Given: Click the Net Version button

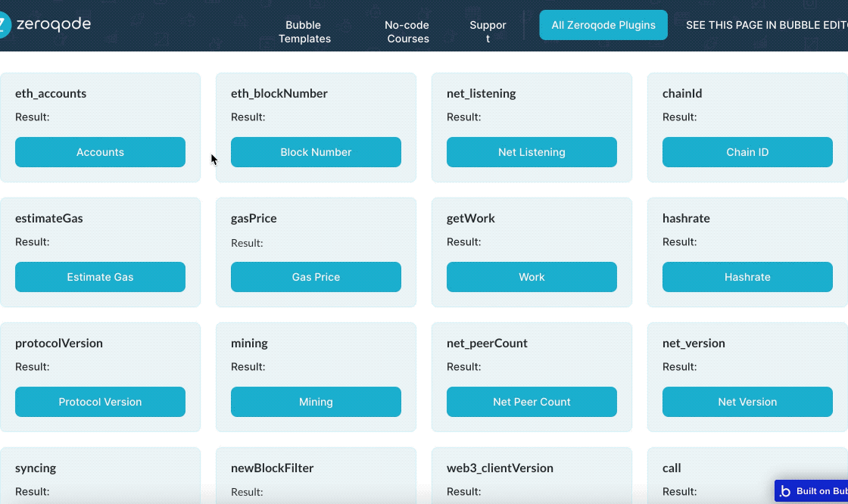Looking at the screenshot, I should point(747,402).
